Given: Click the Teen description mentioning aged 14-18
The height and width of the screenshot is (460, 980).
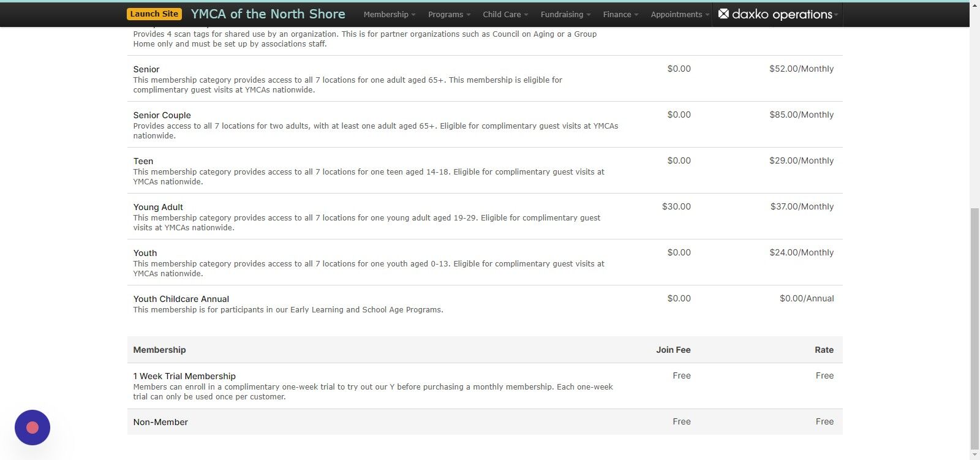Looking at the screenshot, I should tap(369, 176).
